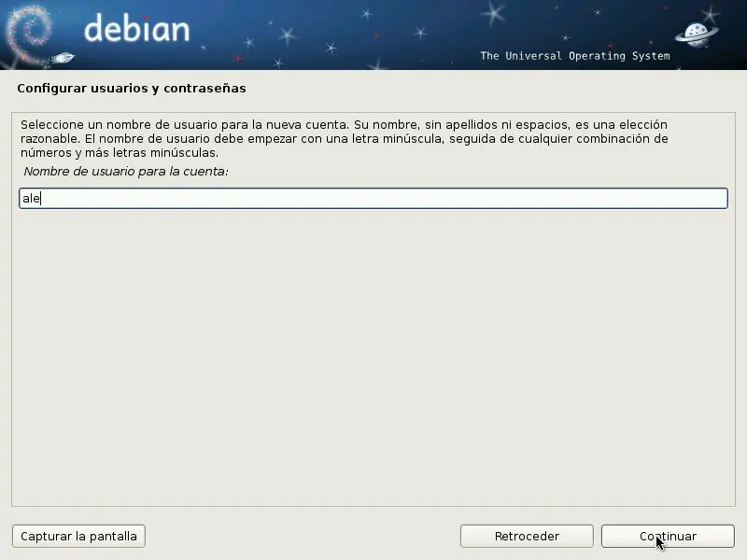Image resolution: width=747 pixels, height=560 pixels.
Task: Click the title Configurar usuarios y contraseñas
Action: 130,88
